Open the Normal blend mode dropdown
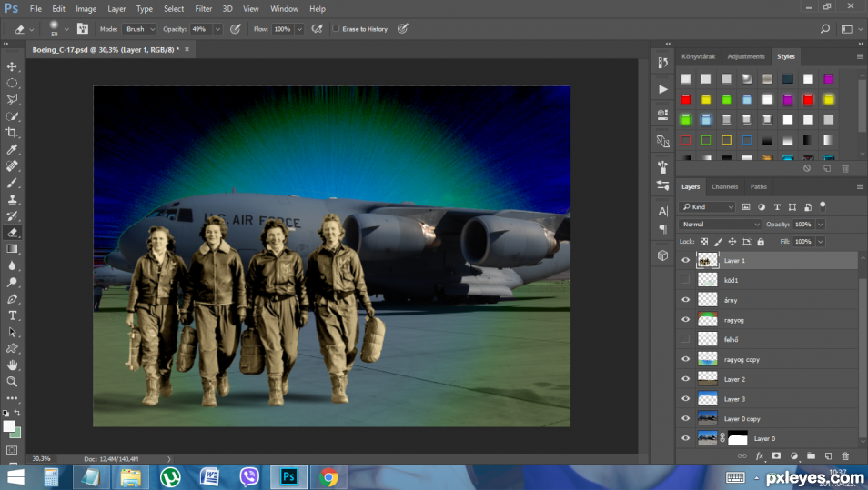868x490 pixels. 720,224
